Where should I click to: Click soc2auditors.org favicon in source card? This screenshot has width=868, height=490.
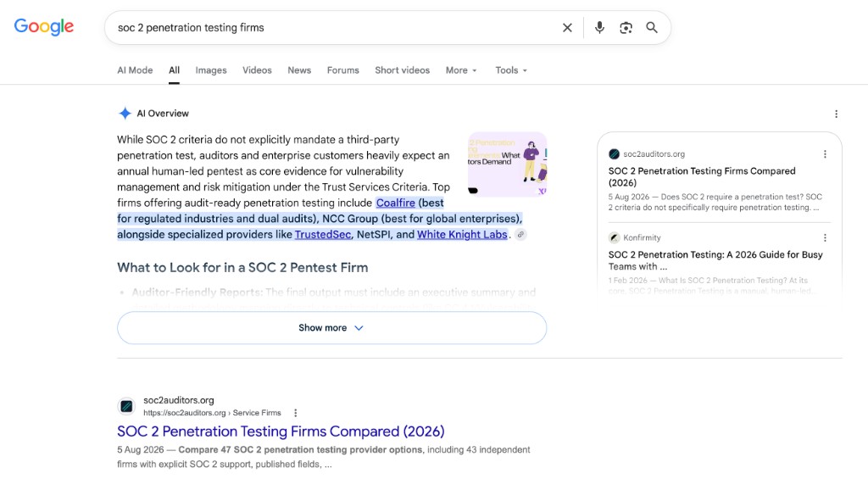point(614,154)
